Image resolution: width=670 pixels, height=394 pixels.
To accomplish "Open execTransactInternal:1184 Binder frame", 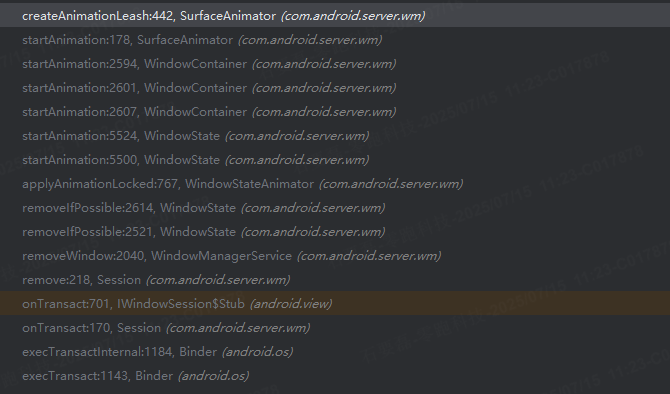I will pyautogui.click(x=335, y=352).
